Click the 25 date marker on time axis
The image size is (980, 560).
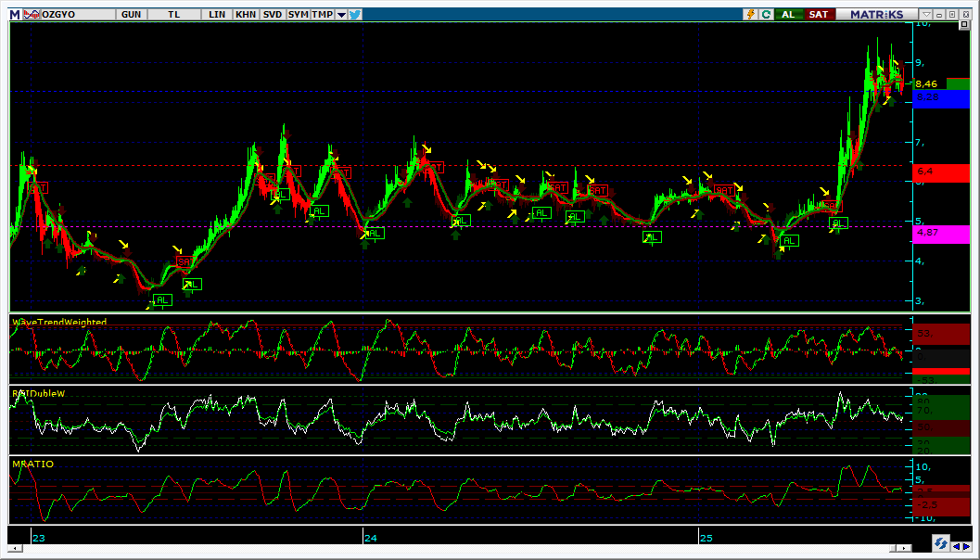[x=706, y=538]
